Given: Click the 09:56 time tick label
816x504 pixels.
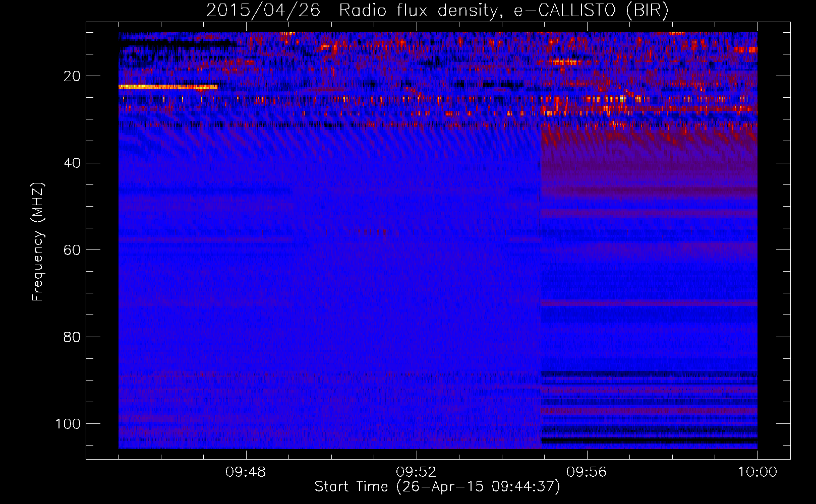Looking at the screenshot, I should point(587,472).
